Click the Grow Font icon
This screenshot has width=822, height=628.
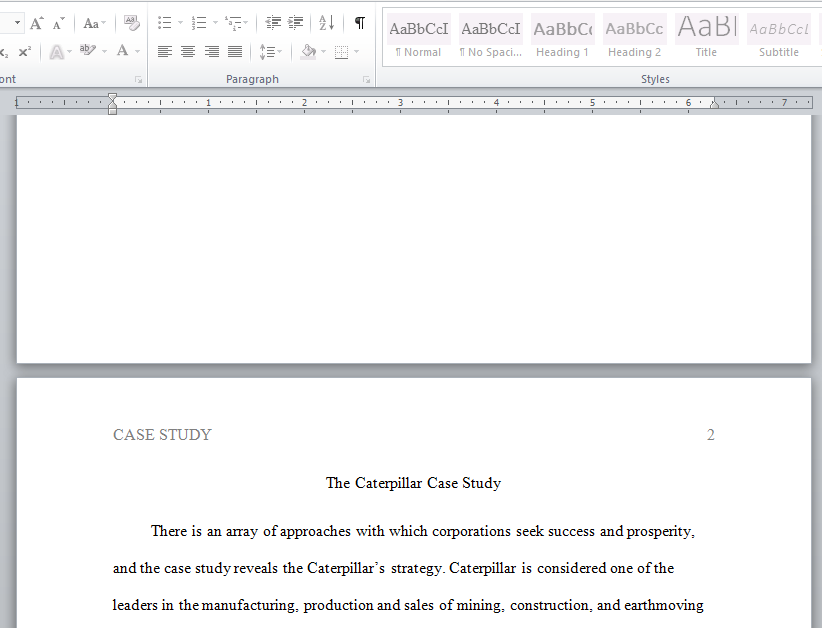36,23
